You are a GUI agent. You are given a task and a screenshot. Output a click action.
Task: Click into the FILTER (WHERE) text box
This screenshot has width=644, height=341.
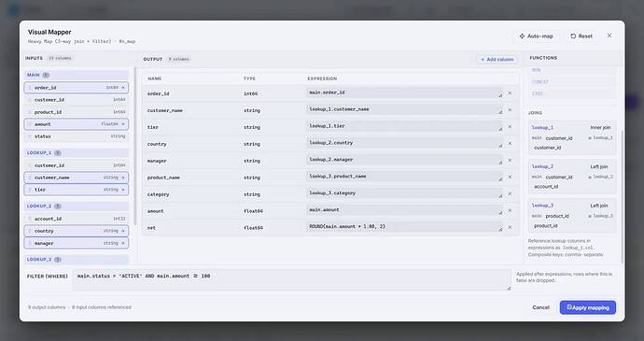292,280
